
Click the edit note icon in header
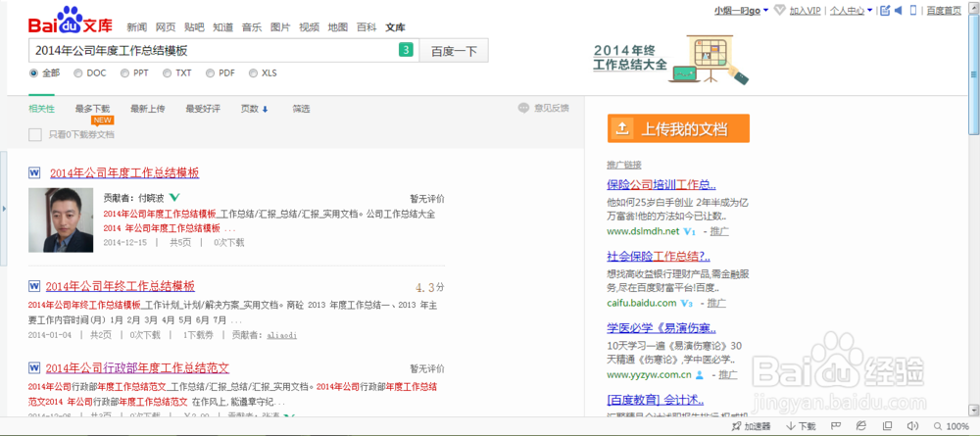coord(884,10)
